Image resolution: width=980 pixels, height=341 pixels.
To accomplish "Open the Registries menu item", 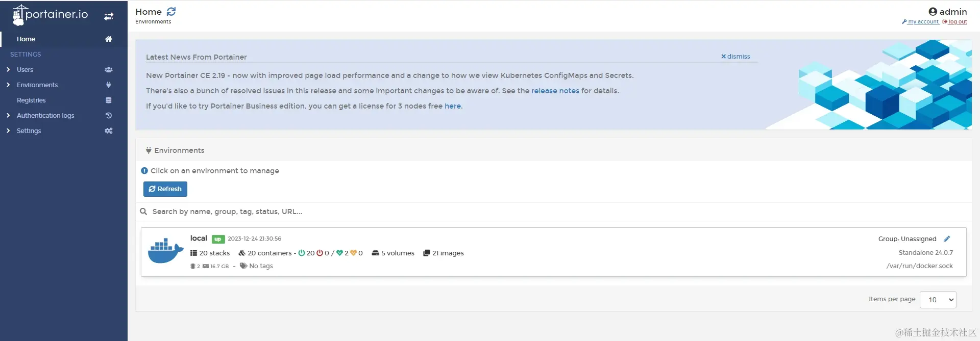I will 64,100.
